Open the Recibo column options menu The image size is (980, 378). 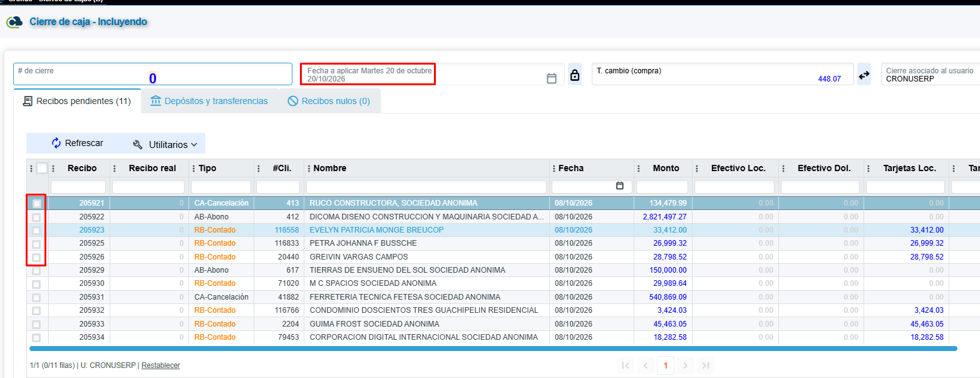(x=53, y=168)
